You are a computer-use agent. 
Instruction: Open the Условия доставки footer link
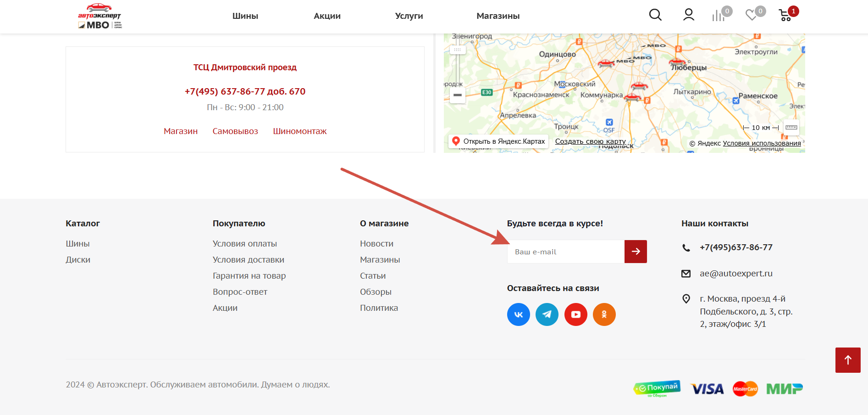point(249,260)
